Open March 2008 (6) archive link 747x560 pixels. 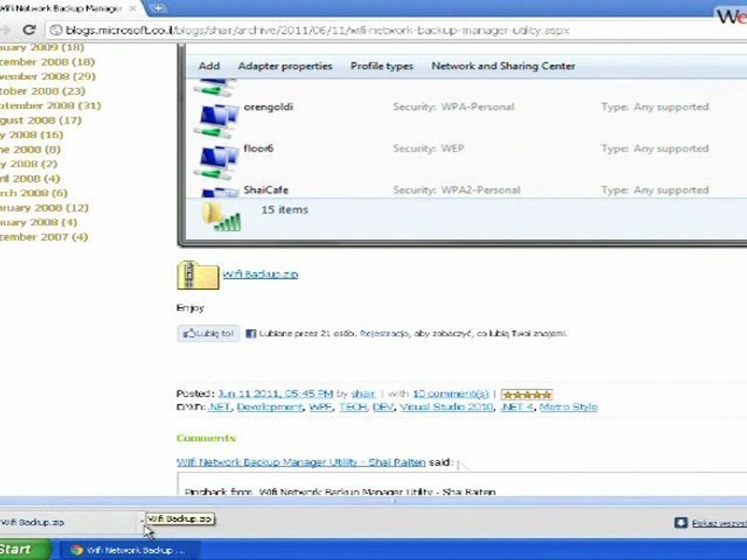tap(33, 194)
